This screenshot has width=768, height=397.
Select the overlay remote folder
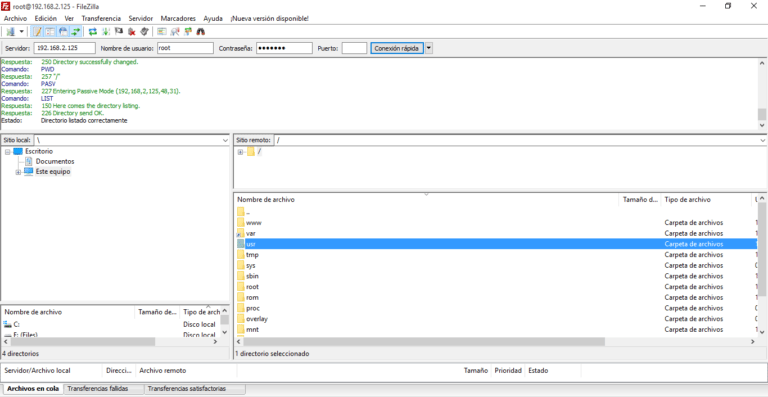coord(496,319)
